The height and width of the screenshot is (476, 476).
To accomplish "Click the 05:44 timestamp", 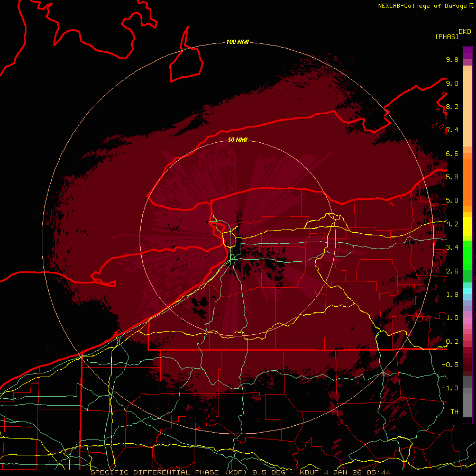I will [378, 472].
